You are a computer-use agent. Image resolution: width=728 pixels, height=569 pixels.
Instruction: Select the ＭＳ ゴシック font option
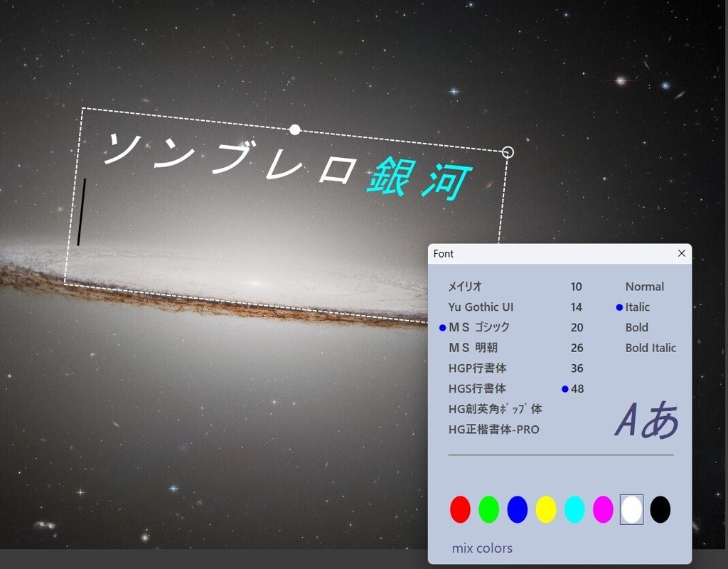478,327
